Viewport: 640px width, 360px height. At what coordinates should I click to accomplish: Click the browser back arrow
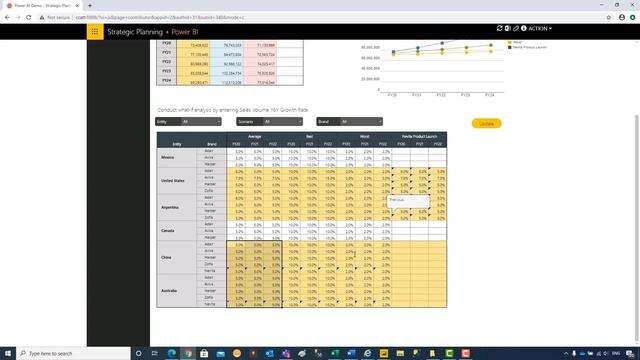(7, 18)
